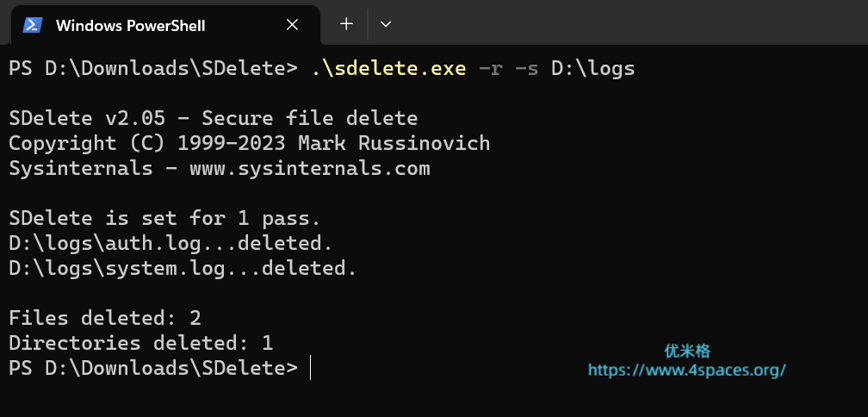
Task: Click the auth.log deleted output line
Action: 170,244
